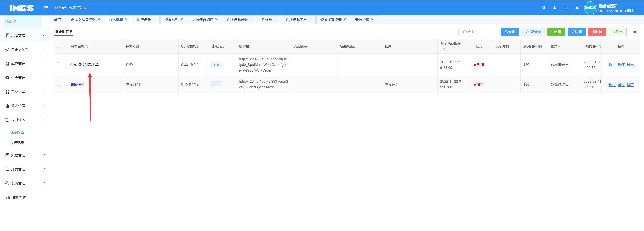The width and height of the screenshot is (644, 231).
Task: Click 暂停 for the 测试任务 row
Action: click(621, 85)
